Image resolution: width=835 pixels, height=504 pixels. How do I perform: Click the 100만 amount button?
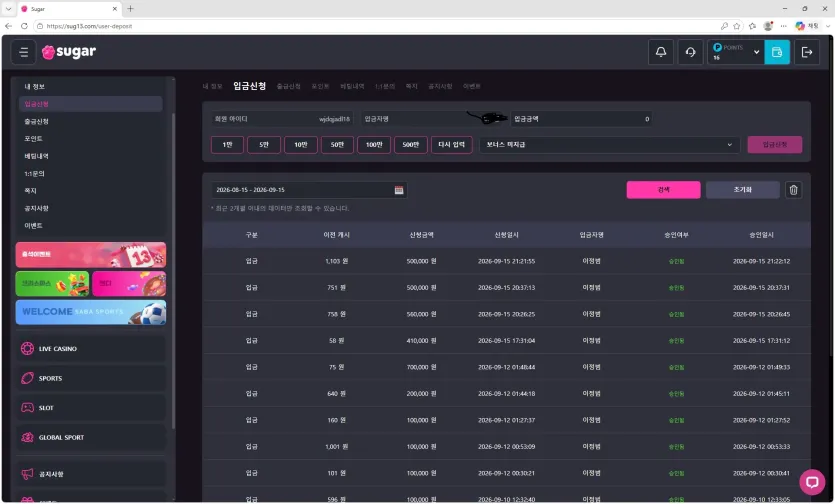pos(374,145)
